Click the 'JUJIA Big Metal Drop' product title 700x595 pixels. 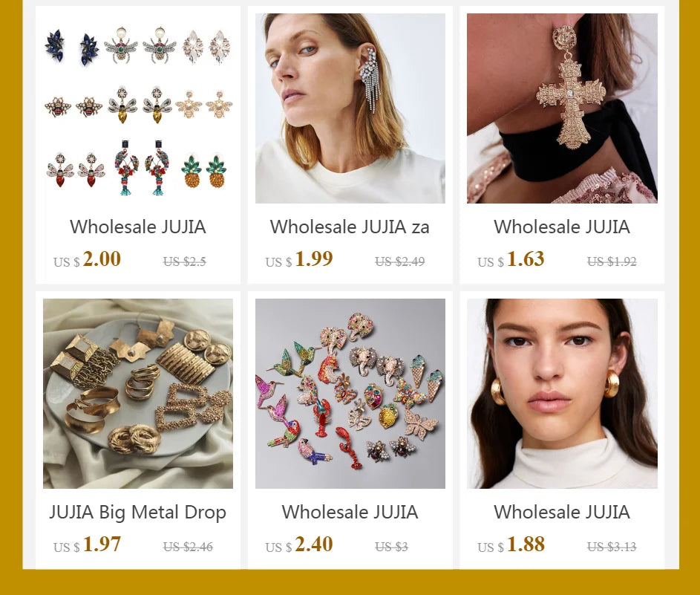137,513
